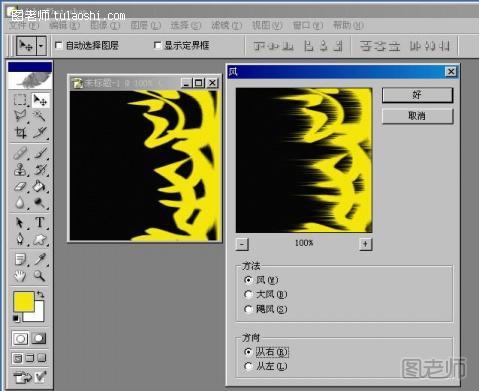Select the Zoom magnifier tool

(40, 276)
